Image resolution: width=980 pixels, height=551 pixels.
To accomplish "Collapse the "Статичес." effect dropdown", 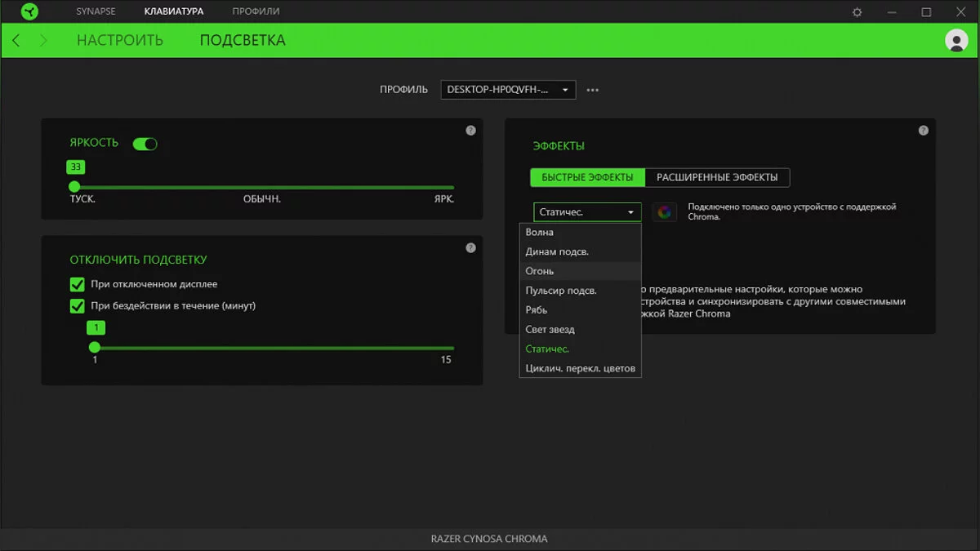I will (586, 212).
